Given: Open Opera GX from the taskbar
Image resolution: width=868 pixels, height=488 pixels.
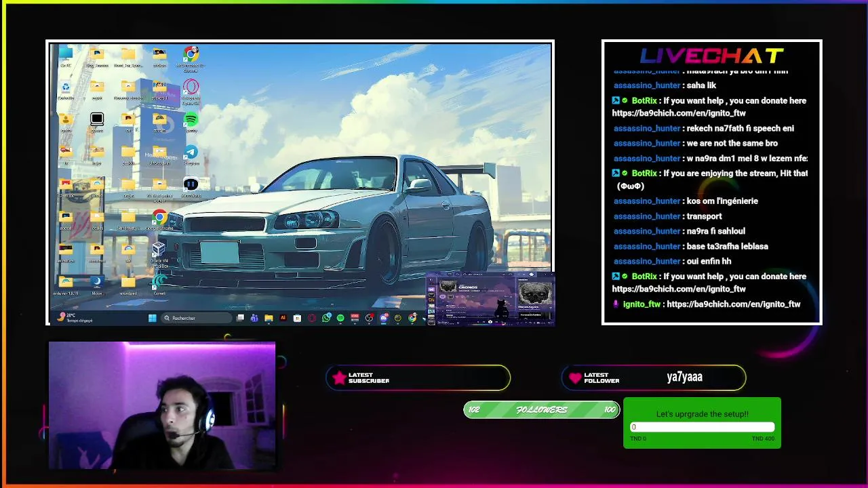Looking at the screenshot, I should click(x=311, y=318).
